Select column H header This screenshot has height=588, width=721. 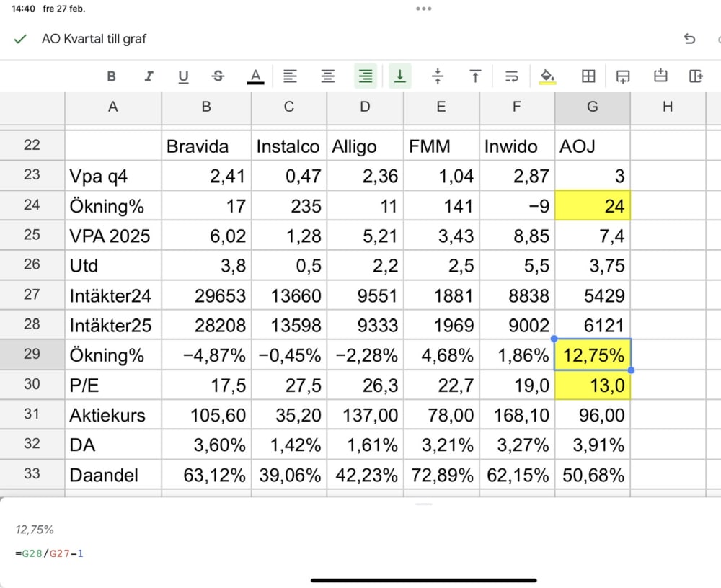coord(668,107)
